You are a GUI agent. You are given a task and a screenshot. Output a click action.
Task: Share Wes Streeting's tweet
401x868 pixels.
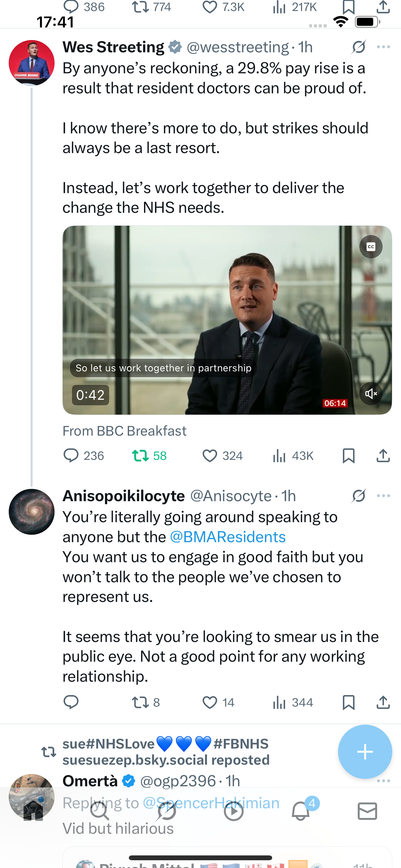point(383,456)
